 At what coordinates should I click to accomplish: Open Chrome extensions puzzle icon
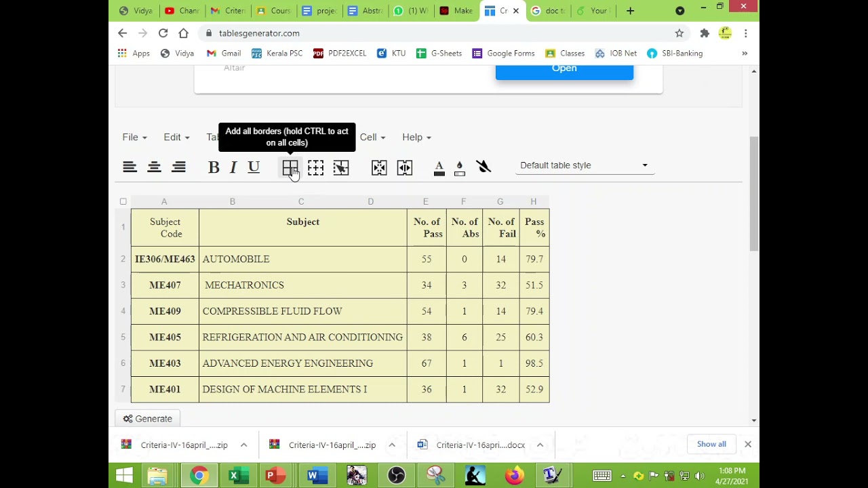point(705,33)
